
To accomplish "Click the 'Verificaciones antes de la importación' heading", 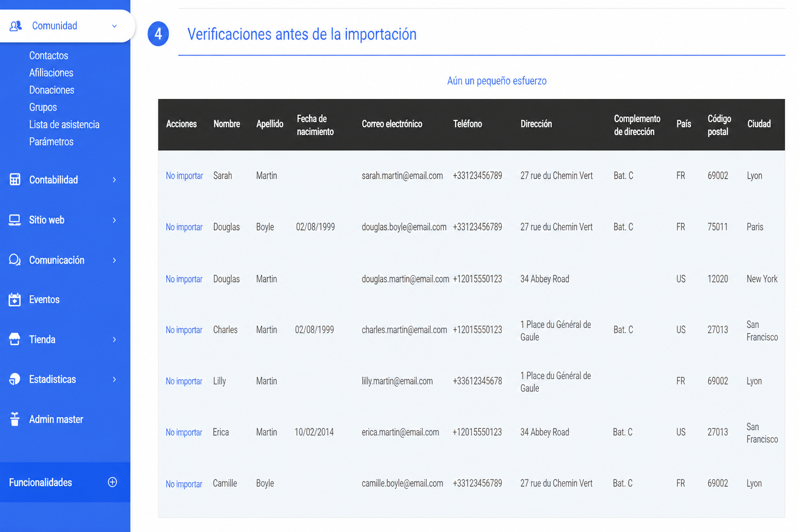I will 302,34.
